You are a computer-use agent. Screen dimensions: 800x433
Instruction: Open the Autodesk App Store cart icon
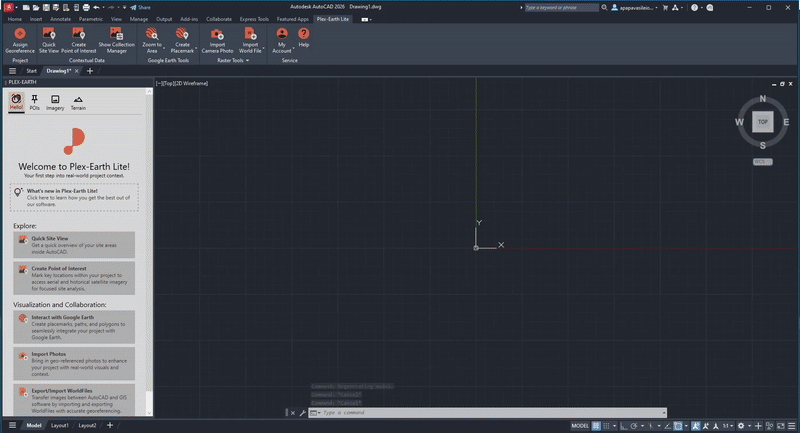tap(665, 8)
